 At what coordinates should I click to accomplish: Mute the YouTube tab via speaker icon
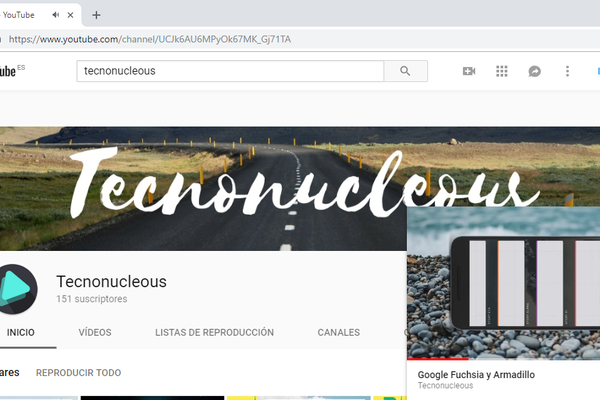[56, 15]
